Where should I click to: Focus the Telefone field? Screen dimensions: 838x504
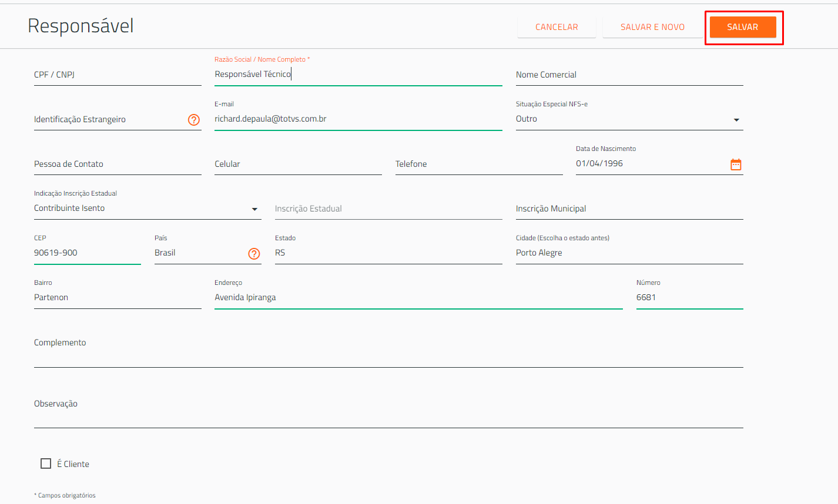coord(479,164)
